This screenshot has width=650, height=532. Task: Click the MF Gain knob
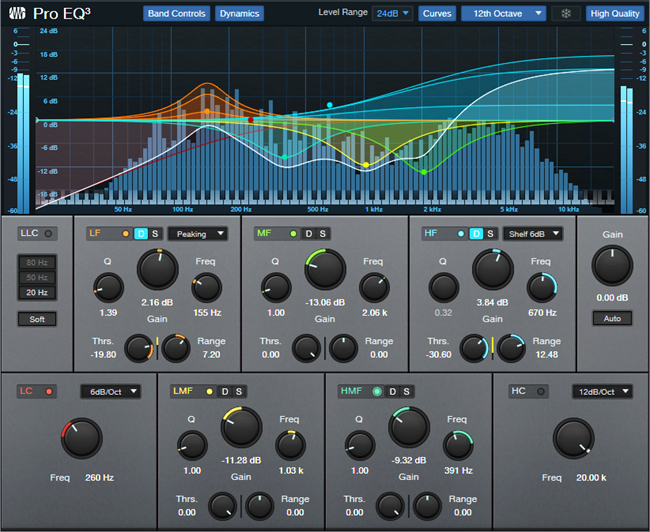[x=325, y=270]
